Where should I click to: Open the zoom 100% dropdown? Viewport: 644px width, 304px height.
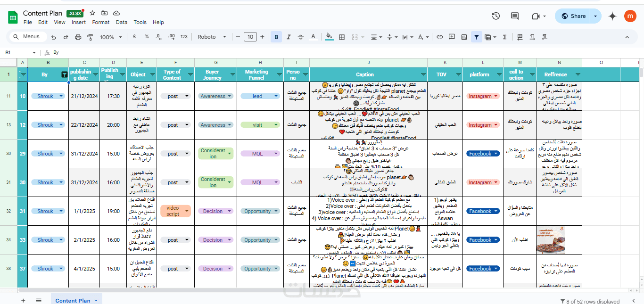click(110, 37)
